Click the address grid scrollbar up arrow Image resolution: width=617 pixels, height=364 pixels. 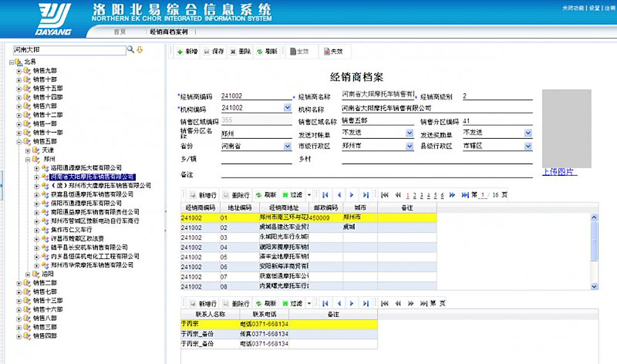pyautogui.click(x=594, y=217)
